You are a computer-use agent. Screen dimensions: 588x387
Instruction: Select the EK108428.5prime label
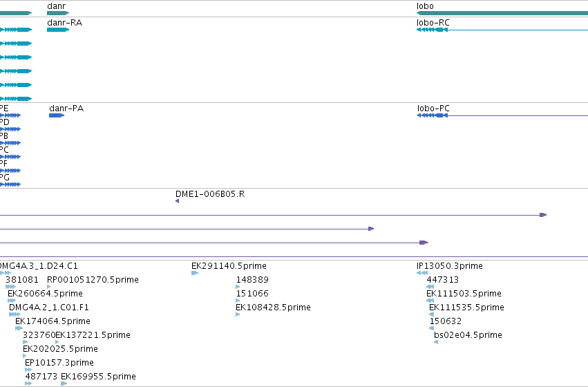click(273, 307)
